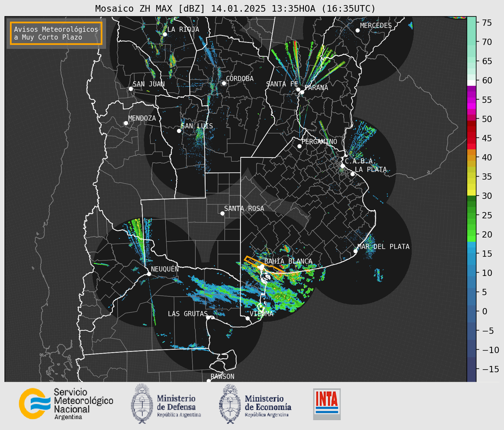Click the 0 dBZ colorbar label
This screenshot has width=504, height=430.
tap(484, 311)
